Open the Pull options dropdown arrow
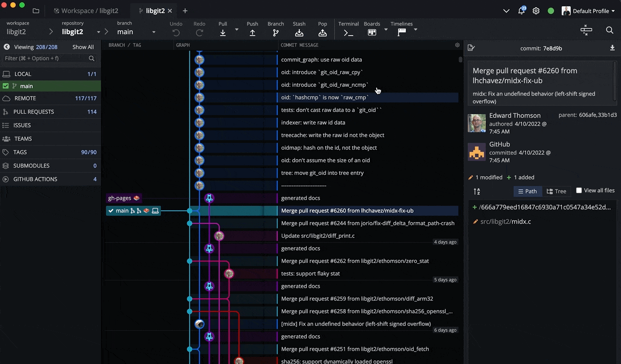Image resolution: width=621 pixels, height=364 pixels. [x=237, y=30]
